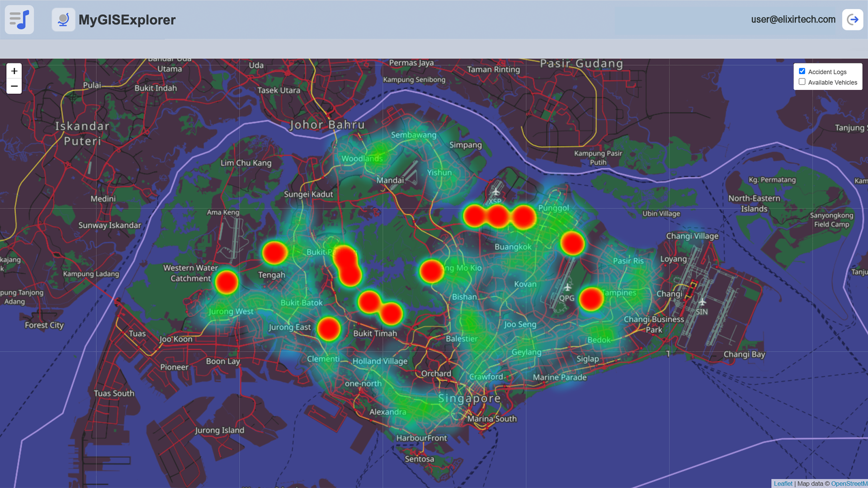Screen dimensions: 868x488
Task: Click the red hotspot near Tengah
Action: 274,253
